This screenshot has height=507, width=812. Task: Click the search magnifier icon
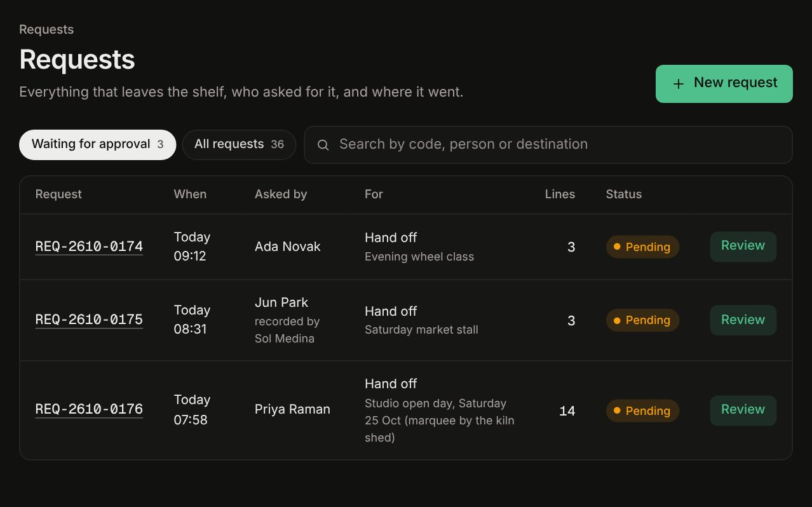point(323,145)
